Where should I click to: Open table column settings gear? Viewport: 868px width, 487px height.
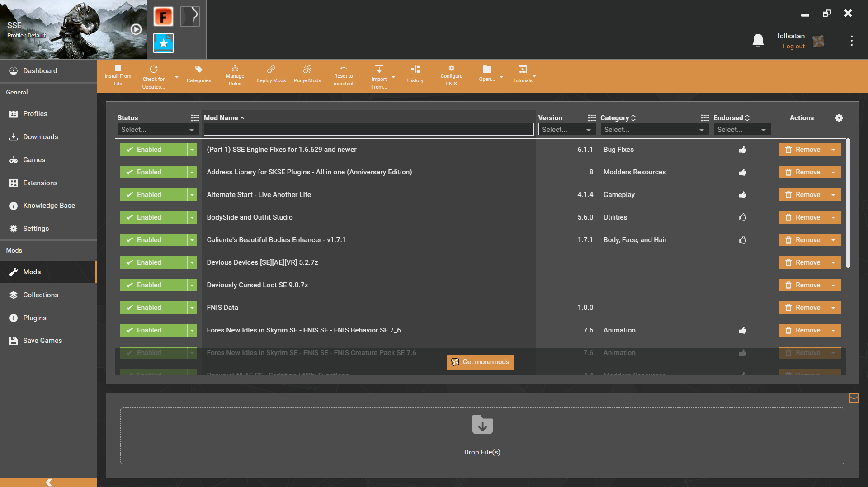[839, 118]
